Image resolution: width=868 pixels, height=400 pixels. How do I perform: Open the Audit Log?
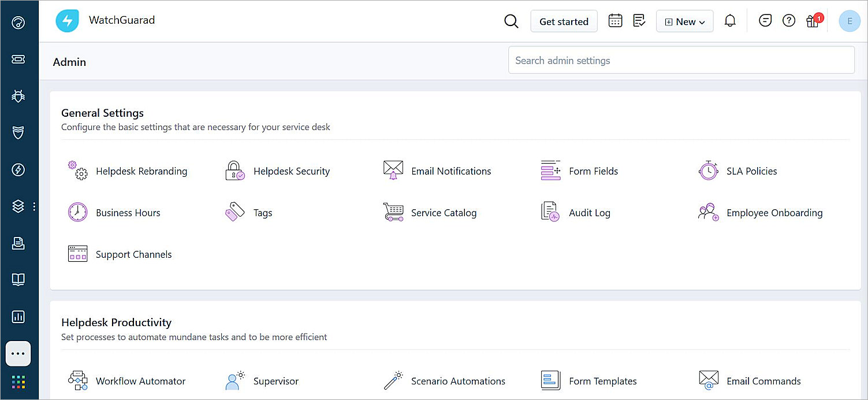589,213
